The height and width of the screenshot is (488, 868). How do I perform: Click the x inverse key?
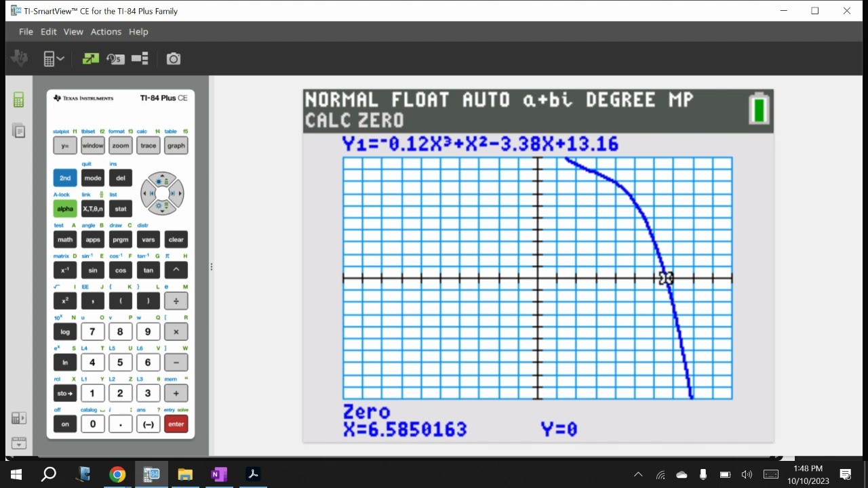point(65,270)
